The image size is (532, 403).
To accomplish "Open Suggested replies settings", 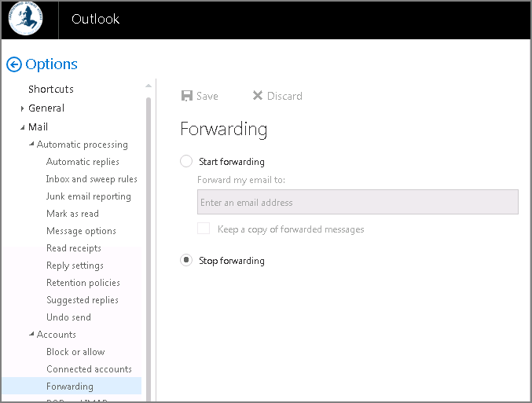I will point(82,300).
